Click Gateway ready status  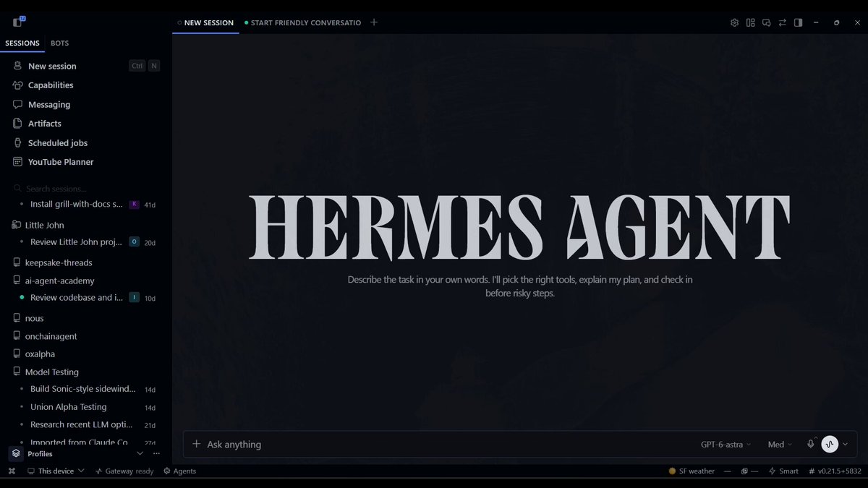(x=124, y=471)
